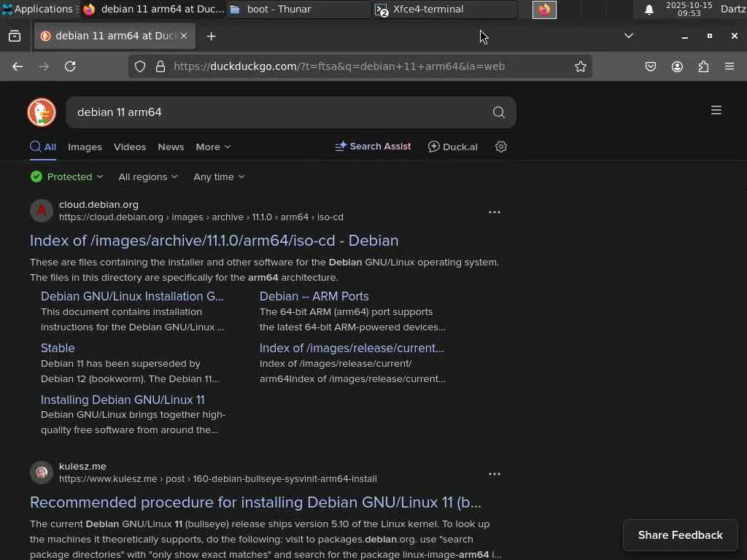Click the cloud.debian.org breadcrumb URL

tap(201, 217)
